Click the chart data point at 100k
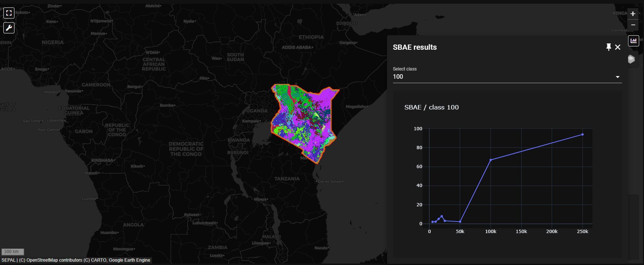This screenshot has width=644, height=265. [x=491, y=160]
